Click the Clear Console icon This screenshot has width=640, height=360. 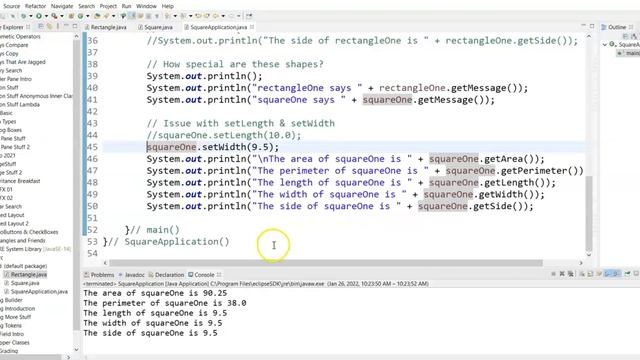(582, 274)
